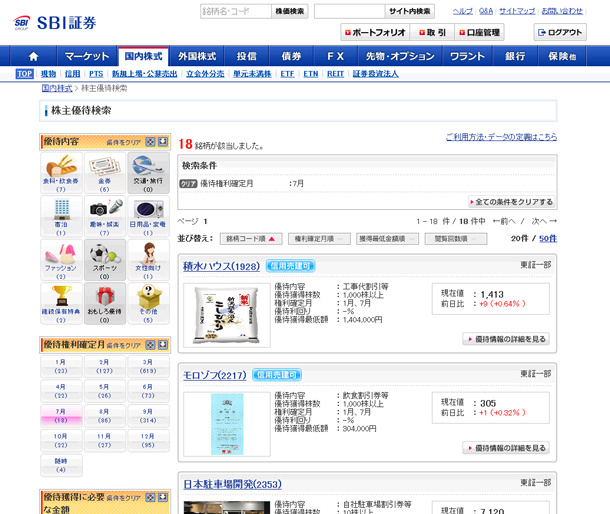The image size is (610, 514).
Task: Click the home icon in navigation bar
Action: (33, 56)
